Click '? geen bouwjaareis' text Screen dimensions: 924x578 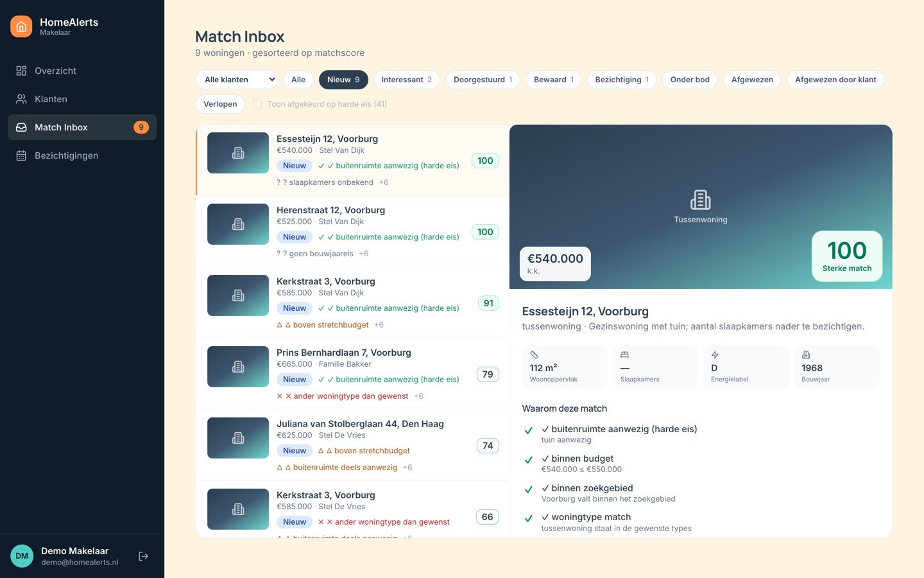coord(315,254)
